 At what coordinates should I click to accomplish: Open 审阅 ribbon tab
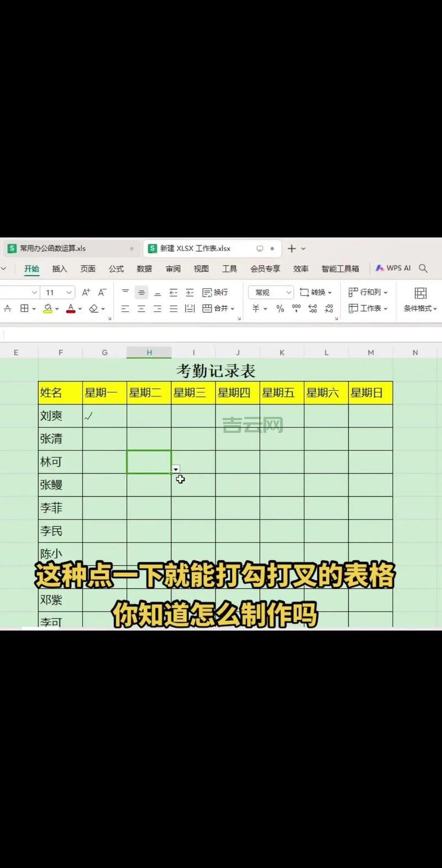tap(173, 269)
